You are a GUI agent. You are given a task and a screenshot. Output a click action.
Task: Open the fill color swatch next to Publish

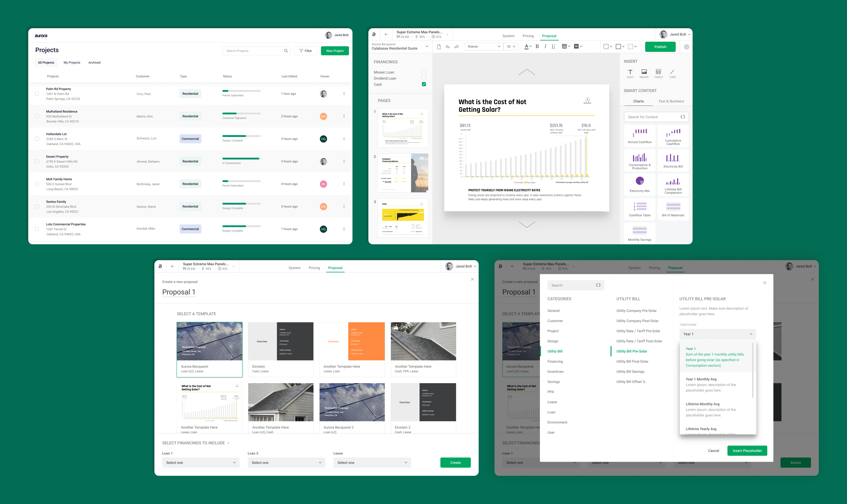point(632,47)
